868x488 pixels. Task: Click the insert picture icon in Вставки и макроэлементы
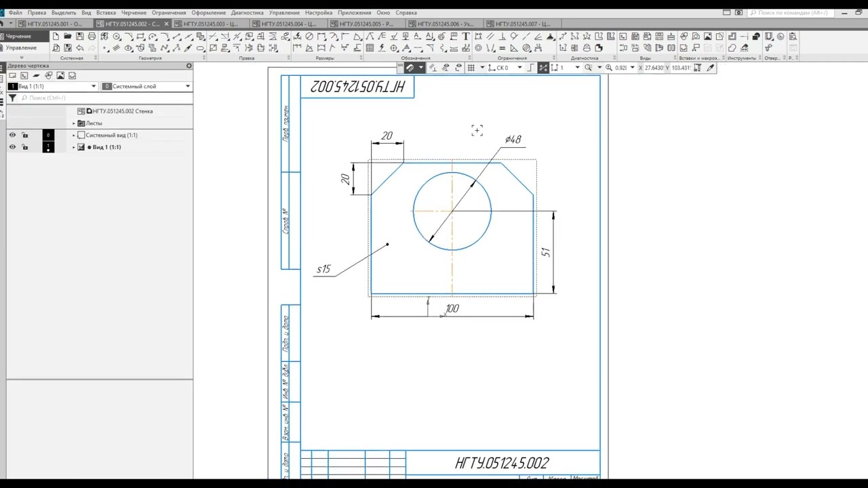[707, 37]
